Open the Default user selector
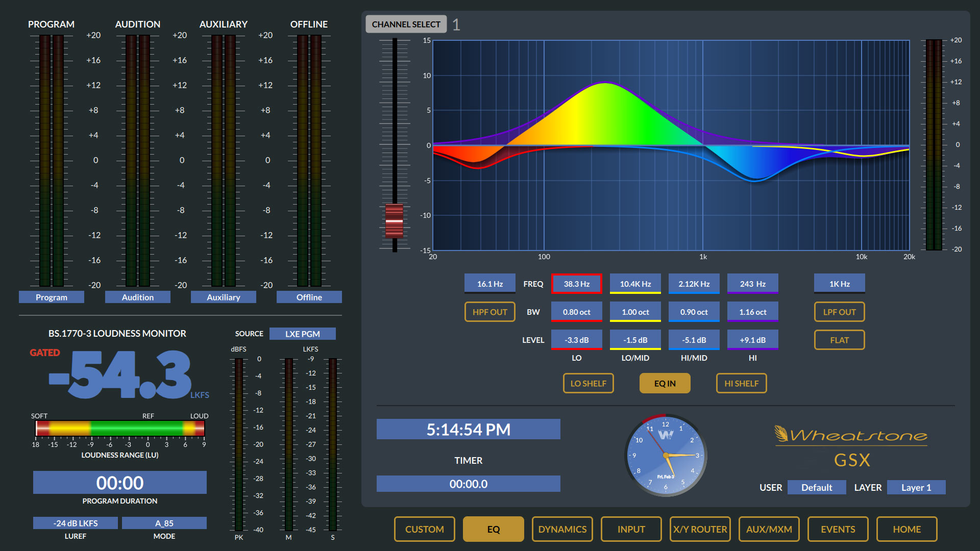The width and height of the screenshot is (980, 551). click(816, 487)
